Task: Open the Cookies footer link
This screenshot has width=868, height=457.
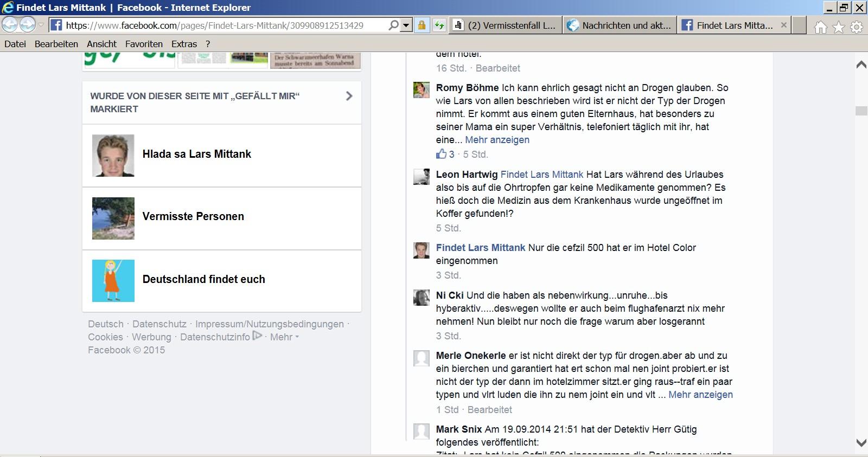Action: pos(105,337)
